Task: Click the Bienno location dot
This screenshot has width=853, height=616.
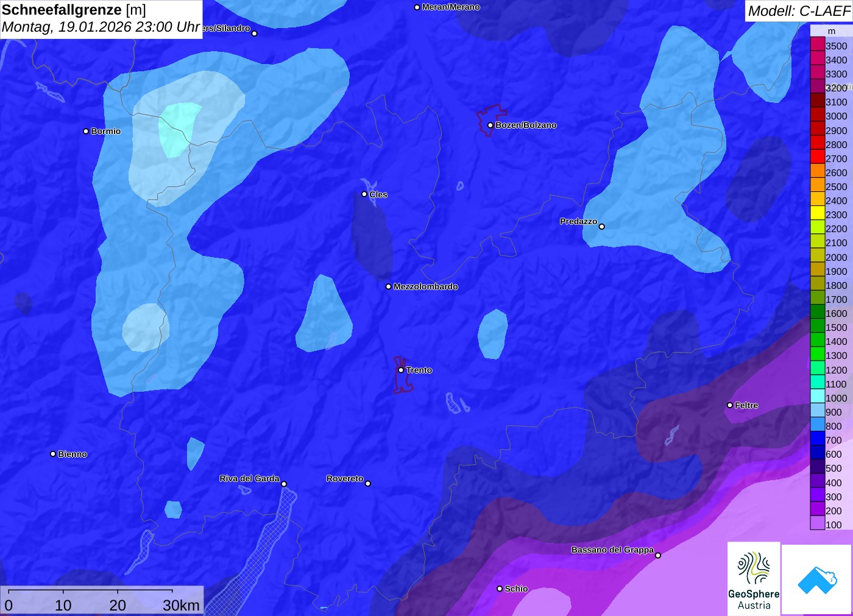Action: coord(53,454)
